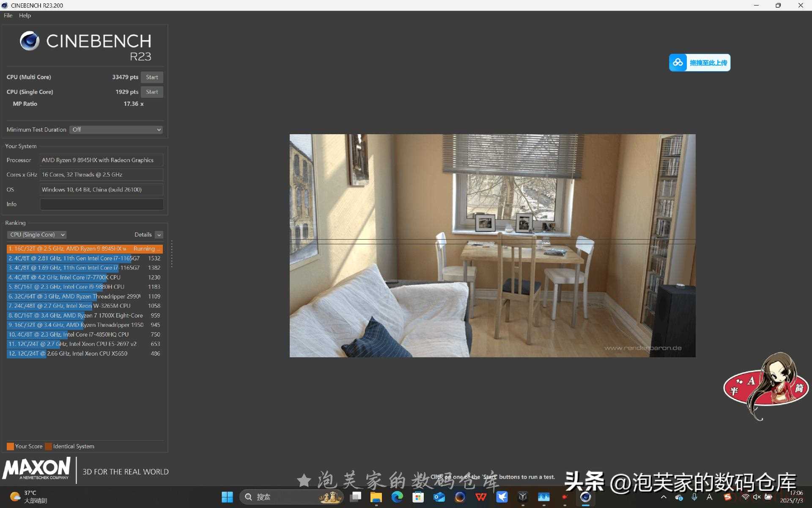Select ranking row AMD Ryzen 9 8945HX Running
The image size is (812, 508).
(x=85, y=248)
